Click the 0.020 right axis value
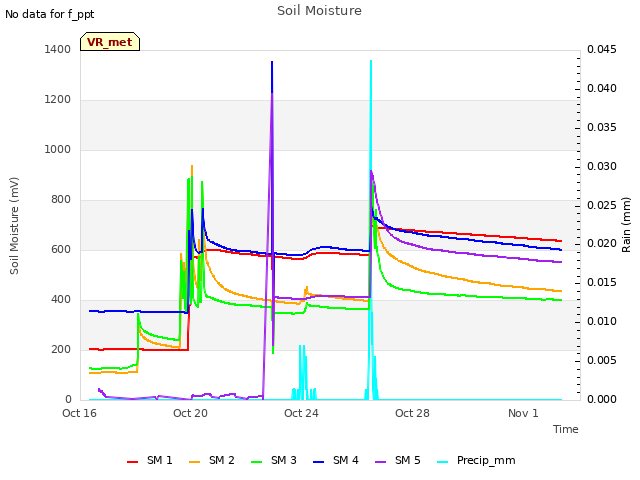Viewport: 640px width, 480px height. [602, 244]
